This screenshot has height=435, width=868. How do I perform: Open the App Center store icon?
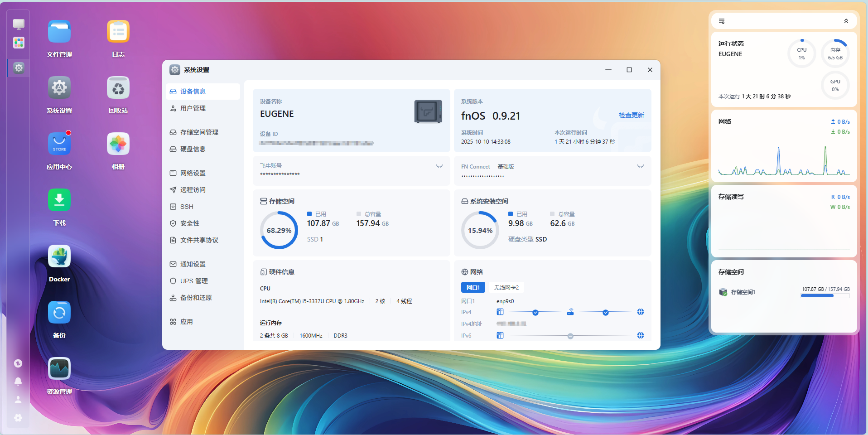[59, 144]
